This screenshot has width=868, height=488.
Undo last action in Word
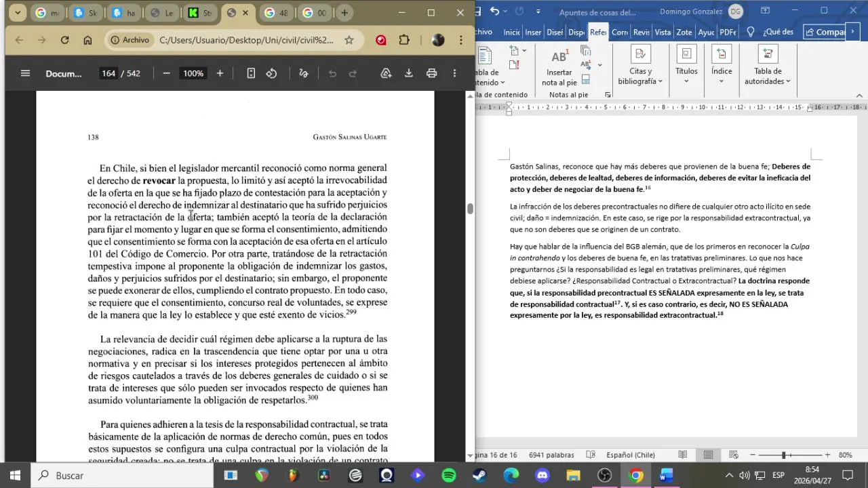494,12
